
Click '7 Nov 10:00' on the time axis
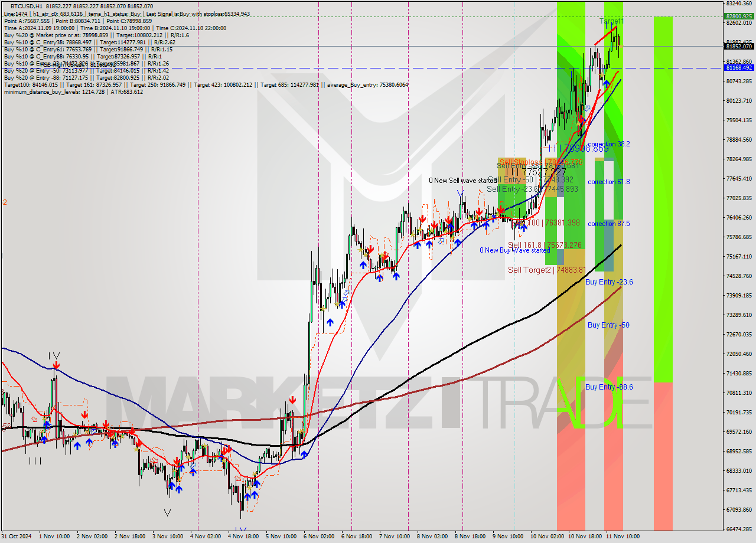(395, 537)
